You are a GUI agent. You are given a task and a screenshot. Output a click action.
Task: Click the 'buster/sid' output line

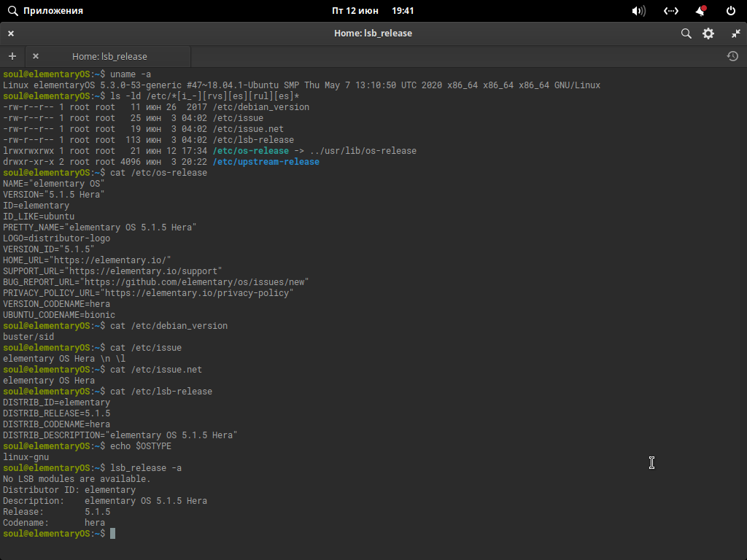pyautogui.click(x=28, y=337)
